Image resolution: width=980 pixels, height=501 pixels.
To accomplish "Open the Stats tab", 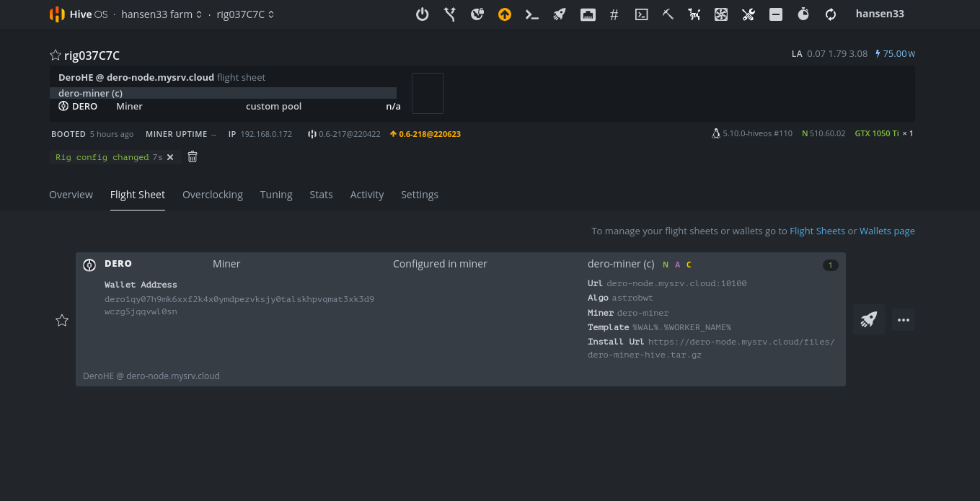I will (x=321, y=195).
